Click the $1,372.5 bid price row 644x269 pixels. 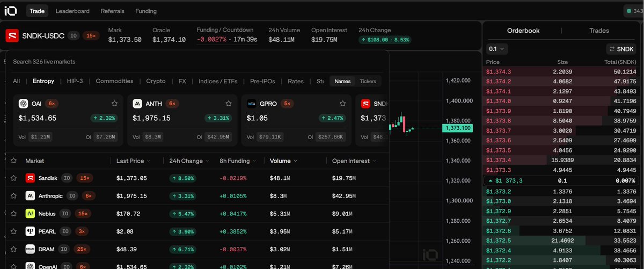pyautogui.click(x=561, y=240)
